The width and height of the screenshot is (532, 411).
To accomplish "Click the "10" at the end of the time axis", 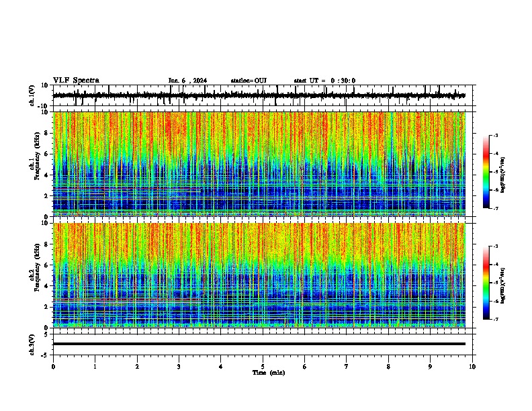I will 472,367.
